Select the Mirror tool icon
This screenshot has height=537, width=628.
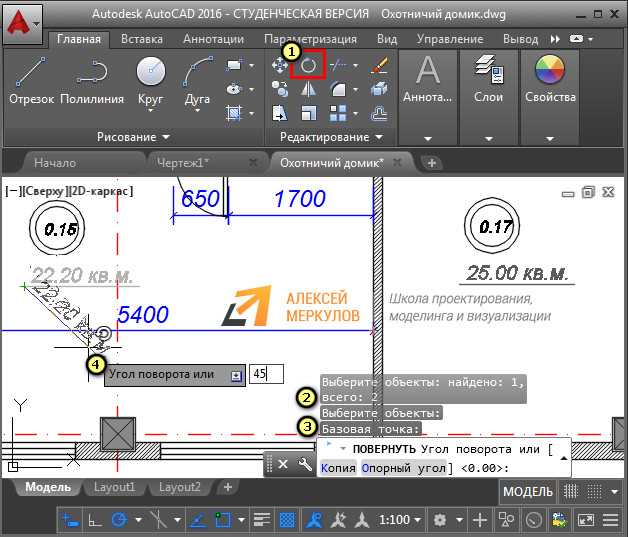[308, 89]
